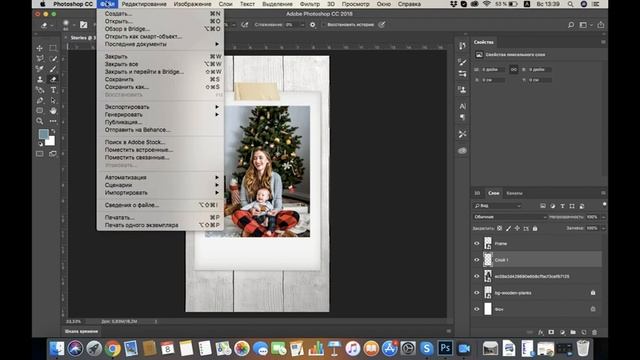
Task: Open the layer filter kind Вид dropdown
Action: (498, 206)
